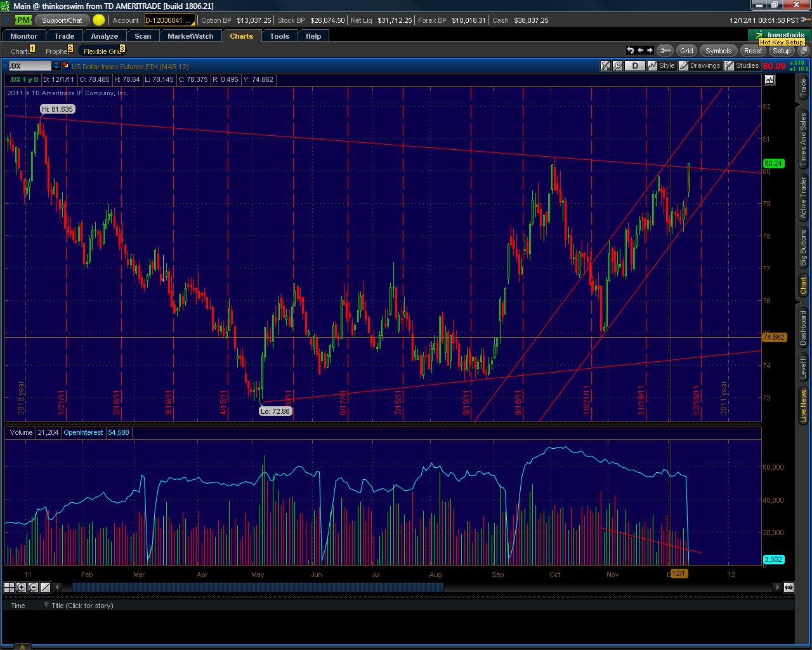This screenshot has height=650, width=812.
Task: Select the Flexible Grid sub-tab
Action: 103,51
